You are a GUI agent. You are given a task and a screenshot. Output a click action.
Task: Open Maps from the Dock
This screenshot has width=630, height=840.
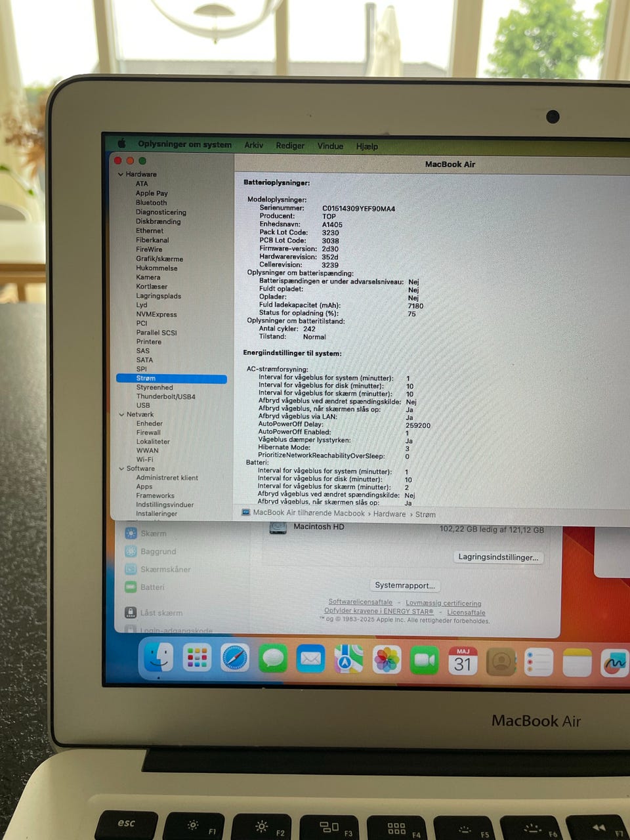tap(348, 660)
